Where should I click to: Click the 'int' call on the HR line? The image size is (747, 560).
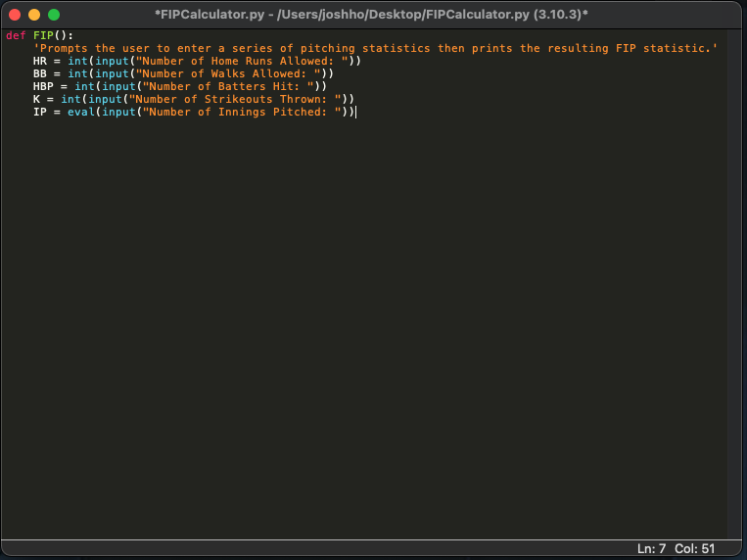click(x=77, y=61)
